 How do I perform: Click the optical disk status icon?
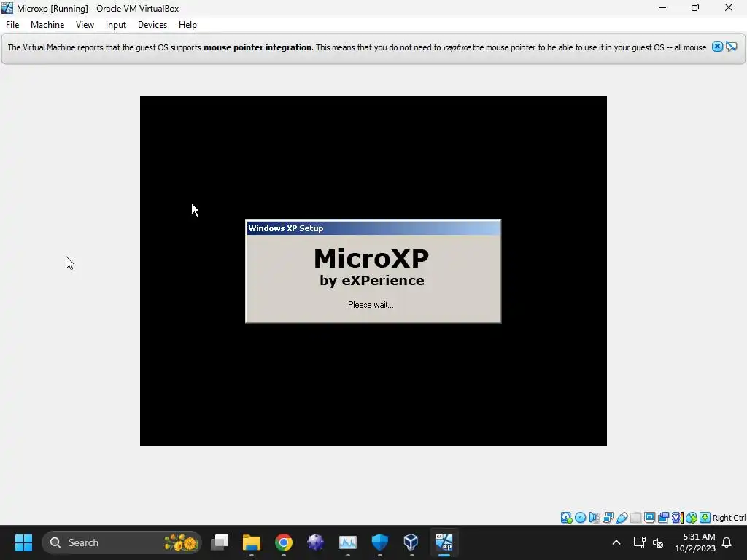click(580, 518)
